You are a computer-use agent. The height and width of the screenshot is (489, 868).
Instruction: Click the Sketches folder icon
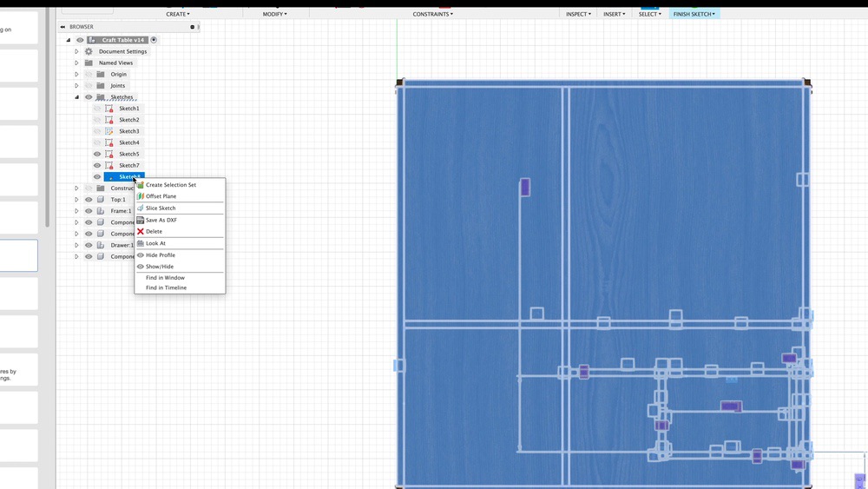pos(100,97)
